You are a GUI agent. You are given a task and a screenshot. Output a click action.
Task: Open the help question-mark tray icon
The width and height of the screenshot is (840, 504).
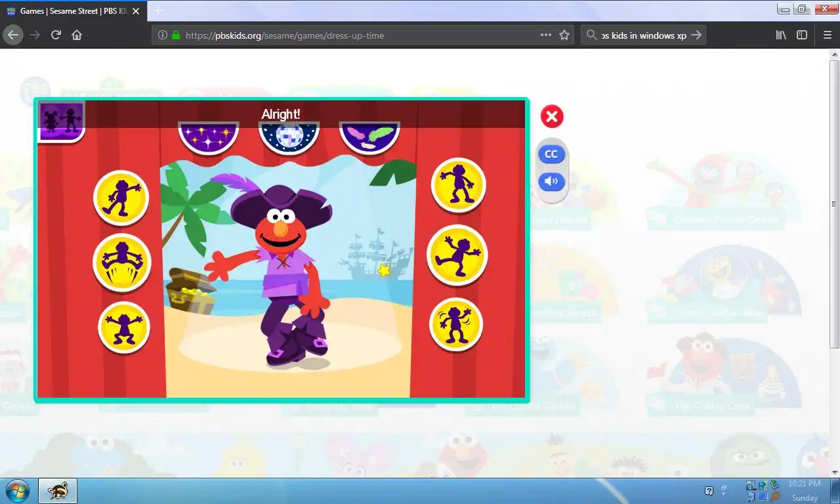tap(709, 491)
